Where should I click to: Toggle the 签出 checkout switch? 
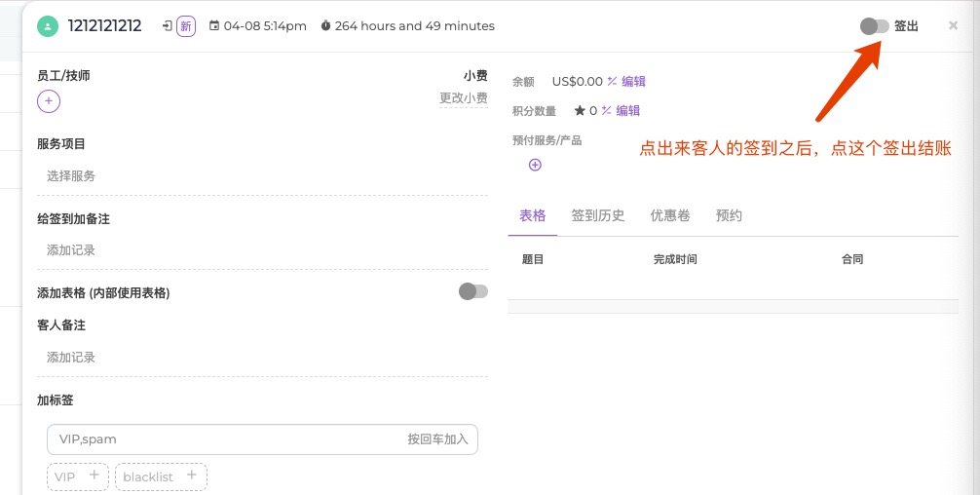tap(874, 26)
